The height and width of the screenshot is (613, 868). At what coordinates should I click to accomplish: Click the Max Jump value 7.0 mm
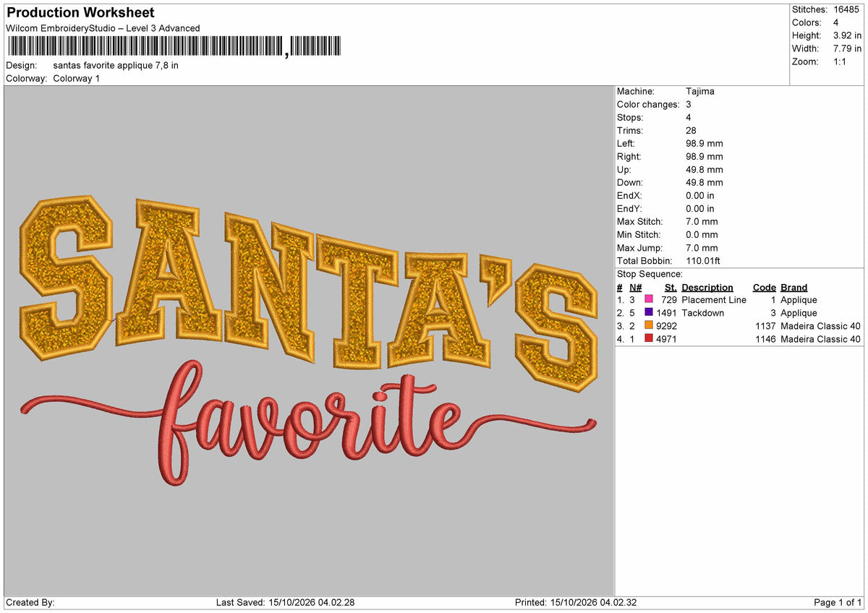coord(702,247)
